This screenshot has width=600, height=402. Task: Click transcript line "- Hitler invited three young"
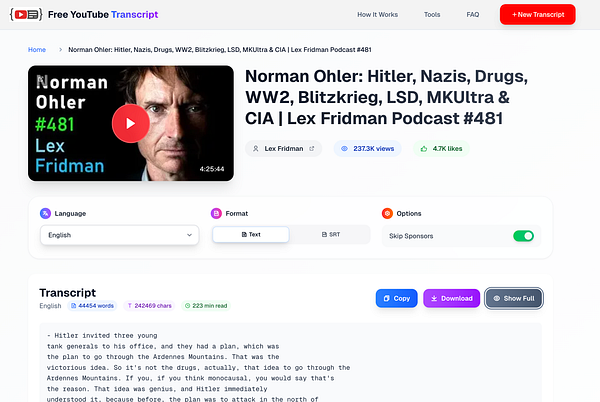pyautogui.click(x=102, y=335)
